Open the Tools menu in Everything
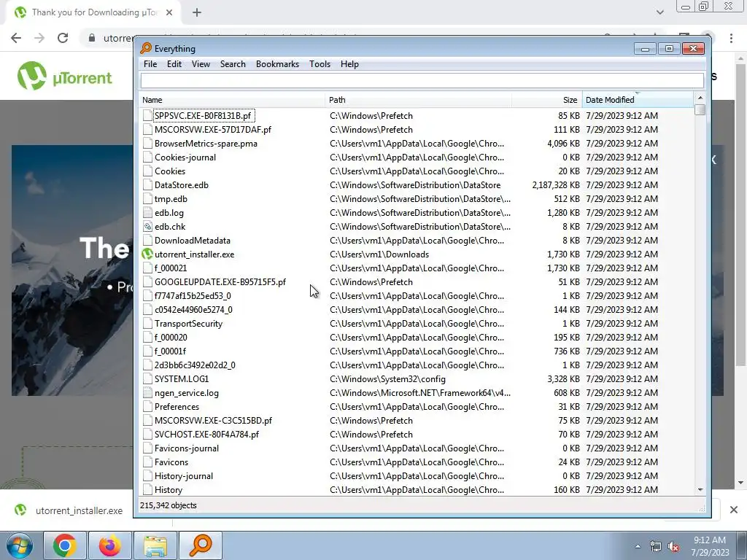This screenshot has width=747, height=560. [x=320, y=64]
